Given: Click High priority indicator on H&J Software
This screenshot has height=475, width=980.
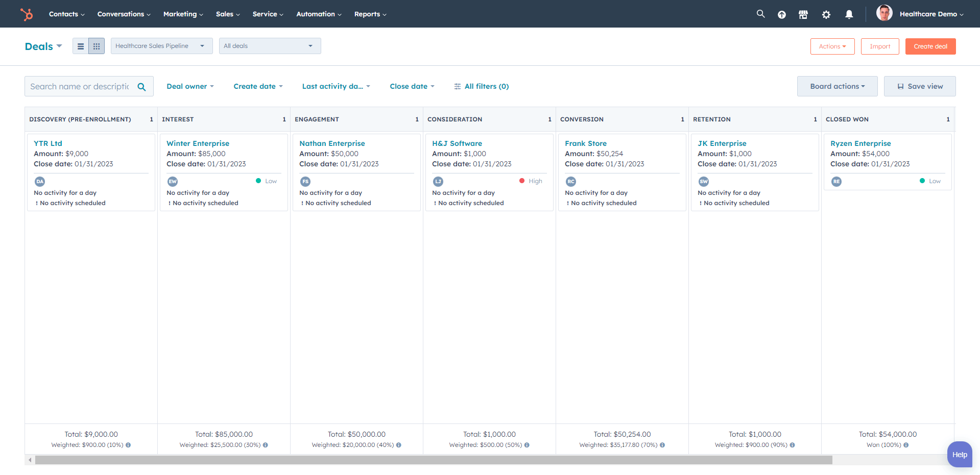Looking at the screenshot, I should click(531, 181).
